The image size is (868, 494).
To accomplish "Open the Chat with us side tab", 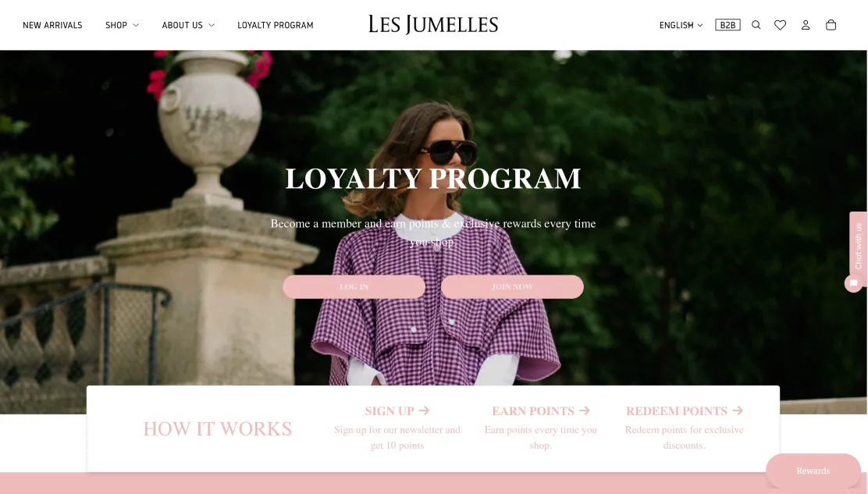I will pyautogui.click(x=858, y=244).
